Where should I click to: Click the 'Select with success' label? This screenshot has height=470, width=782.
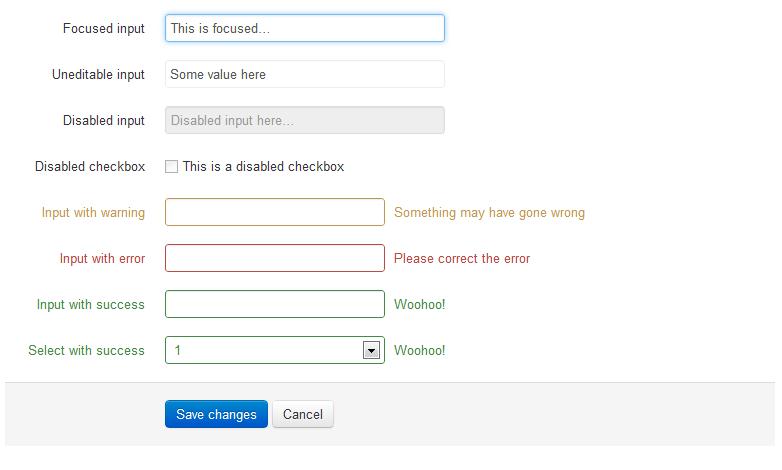(86, 350)
